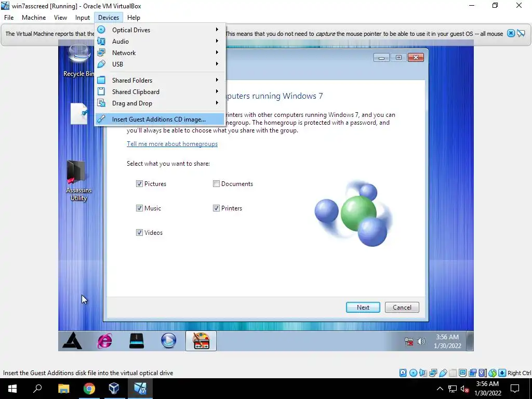Open VirtualBox Manager on host taskbar
The height and width of the screenshot is (399, 532).
(114, 389)
